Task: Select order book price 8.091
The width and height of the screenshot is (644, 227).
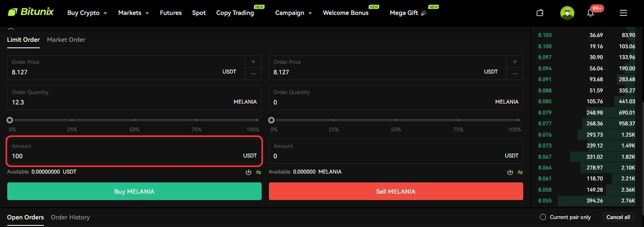Action: tap(545, 80)
